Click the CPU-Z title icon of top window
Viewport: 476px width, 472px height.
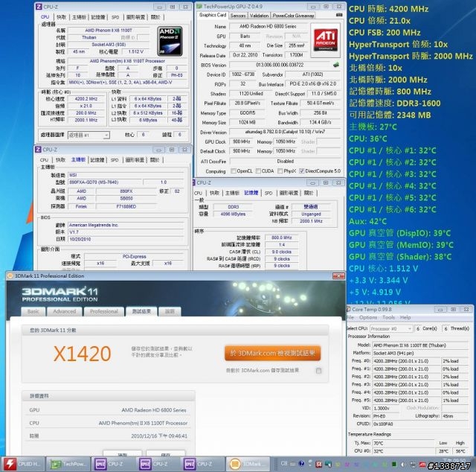(39, 7)
